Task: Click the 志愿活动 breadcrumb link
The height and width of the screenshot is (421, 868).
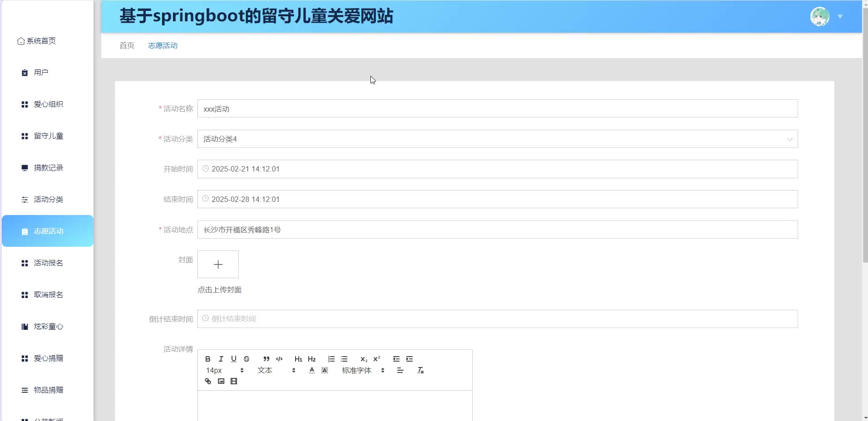Action: [x=163, y=45]
